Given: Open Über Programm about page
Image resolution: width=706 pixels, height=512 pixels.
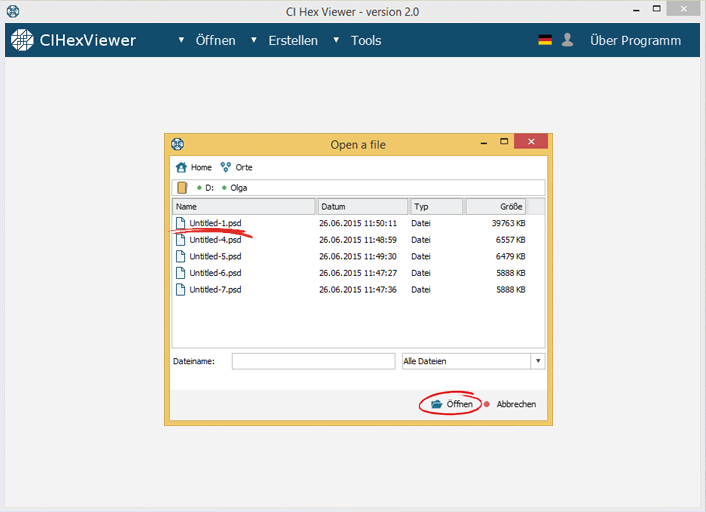Looking at the screenshot, I should (635, 41).
